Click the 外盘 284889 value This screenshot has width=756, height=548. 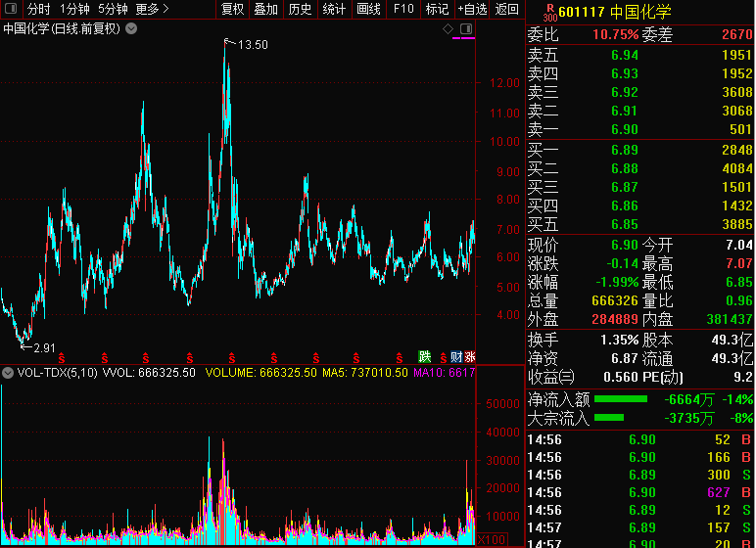click(x=615, y=319)
